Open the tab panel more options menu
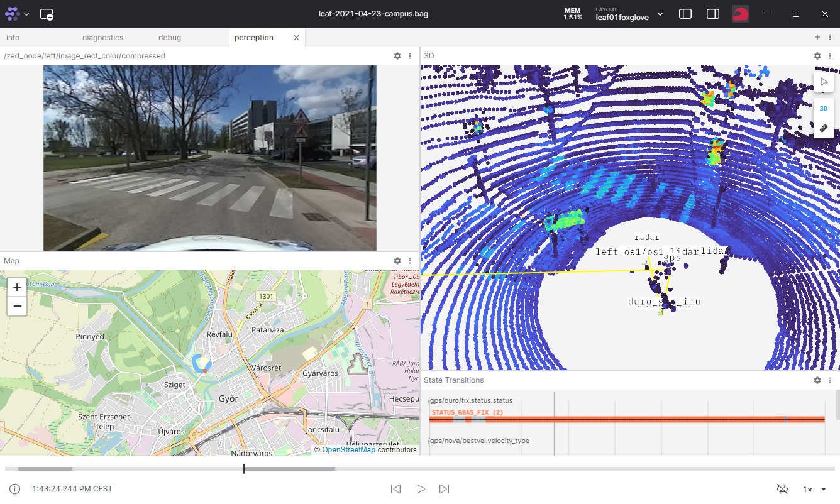Screen dimensions: 840x504 830,38
